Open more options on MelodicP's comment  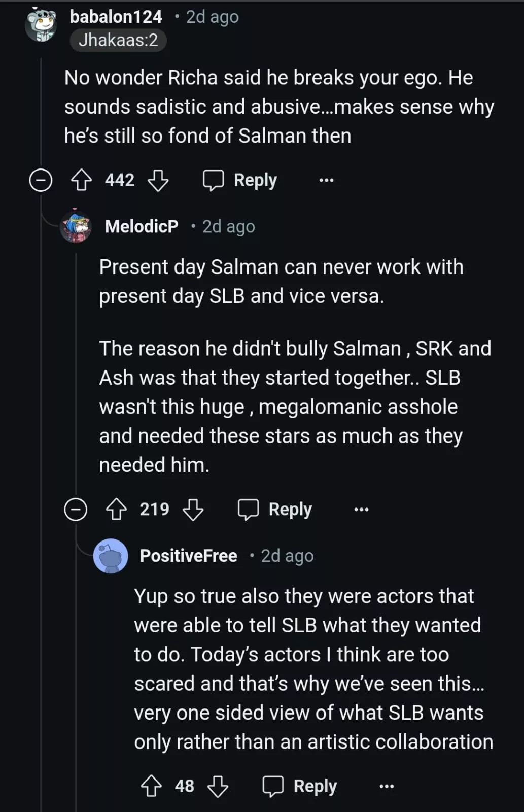point(361,509)
